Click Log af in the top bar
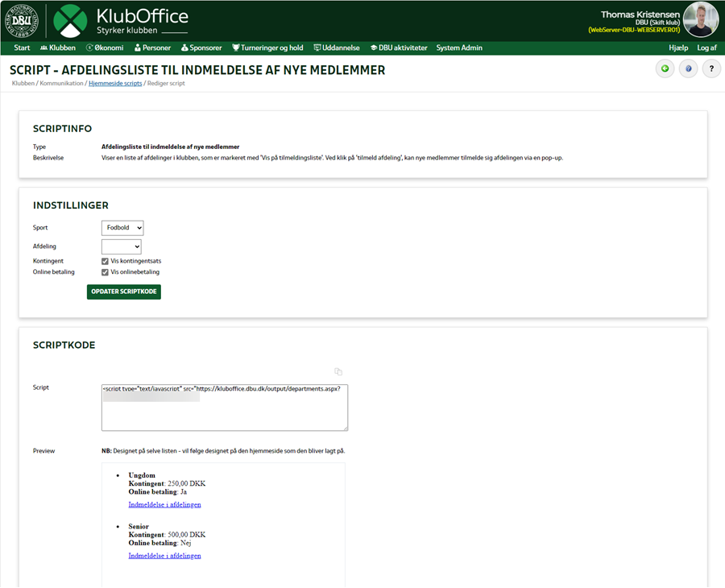This screenshot has width=725, height=588. pyautogui.click(x=706, y=48)
